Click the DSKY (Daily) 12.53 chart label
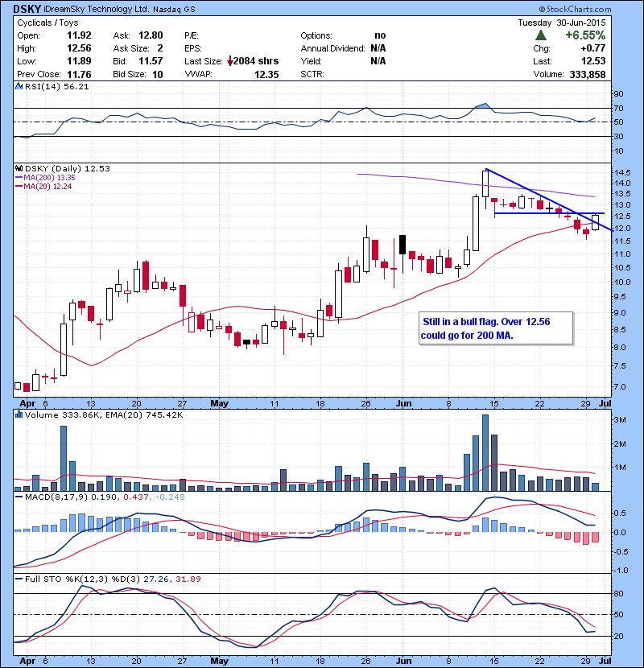 point(68,168)
